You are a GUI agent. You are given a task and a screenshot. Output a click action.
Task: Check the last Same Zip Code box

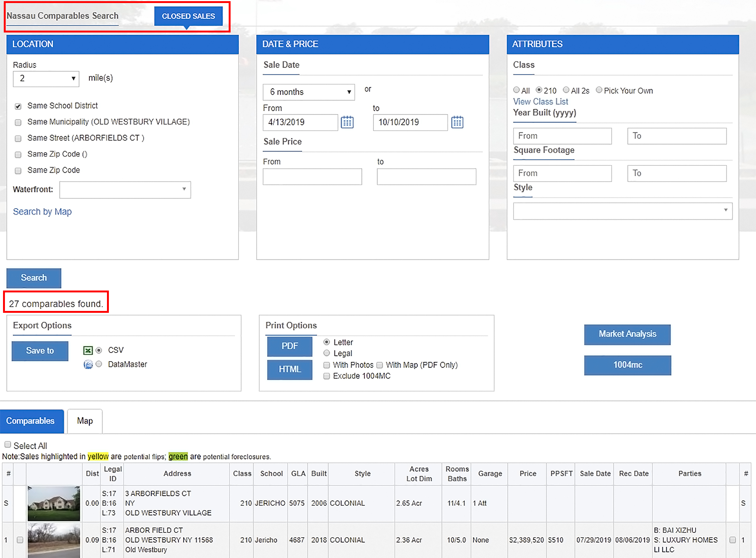(18, 171)
